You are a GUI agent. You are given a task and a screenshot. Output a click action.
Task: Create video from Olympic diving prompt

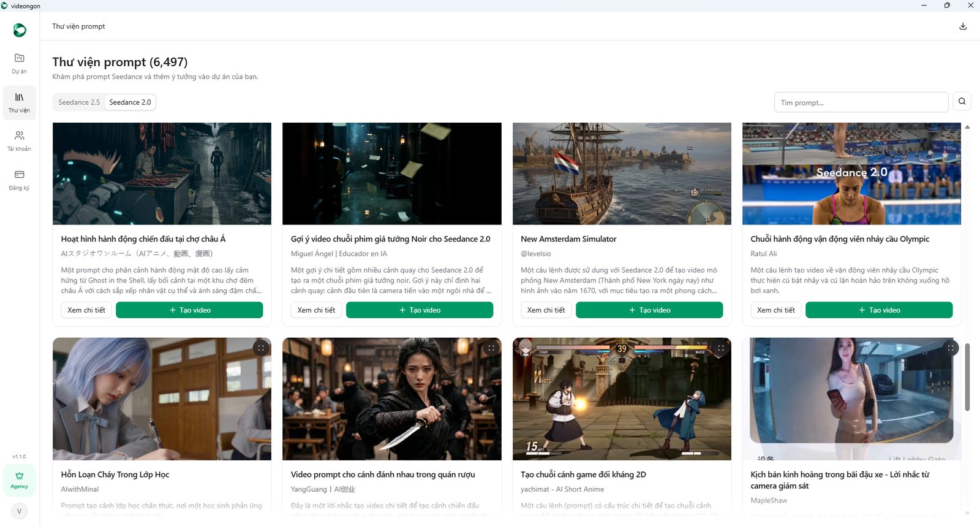click(879, 310)
